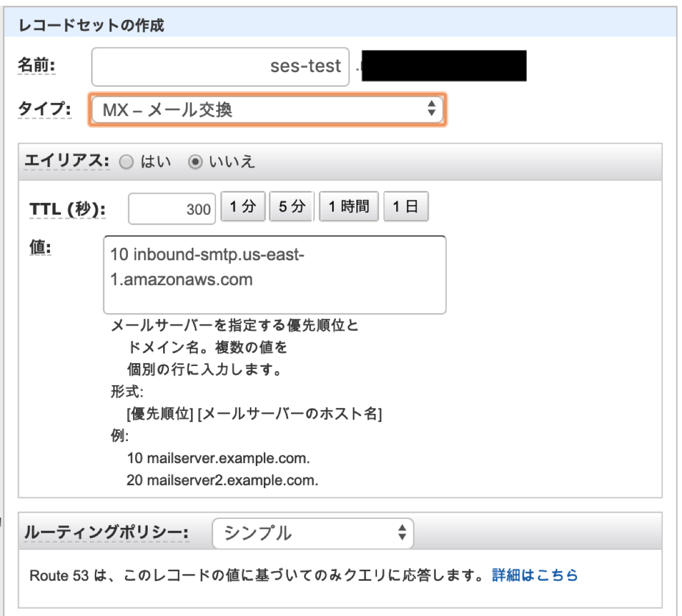Open the MX – メール交換 type dropdown
682x616 pixels.
click(267, 110)
